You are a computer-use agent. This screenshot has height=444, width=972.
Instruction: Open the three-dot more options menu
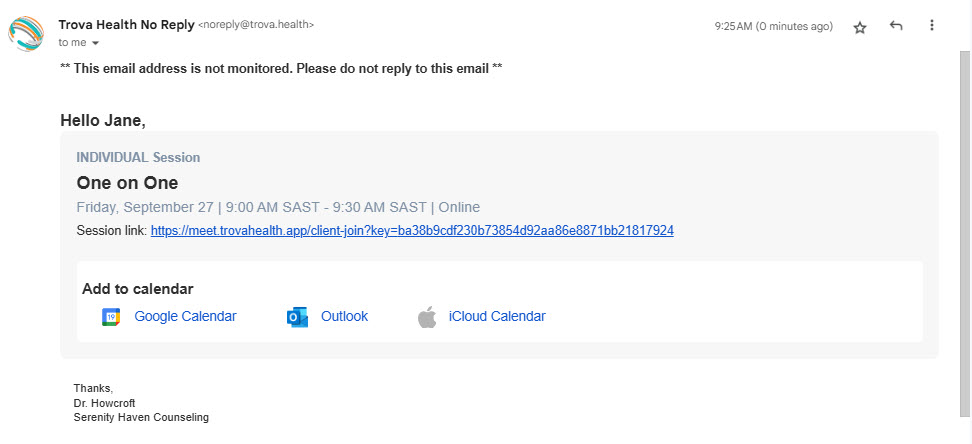coord(931,25)
